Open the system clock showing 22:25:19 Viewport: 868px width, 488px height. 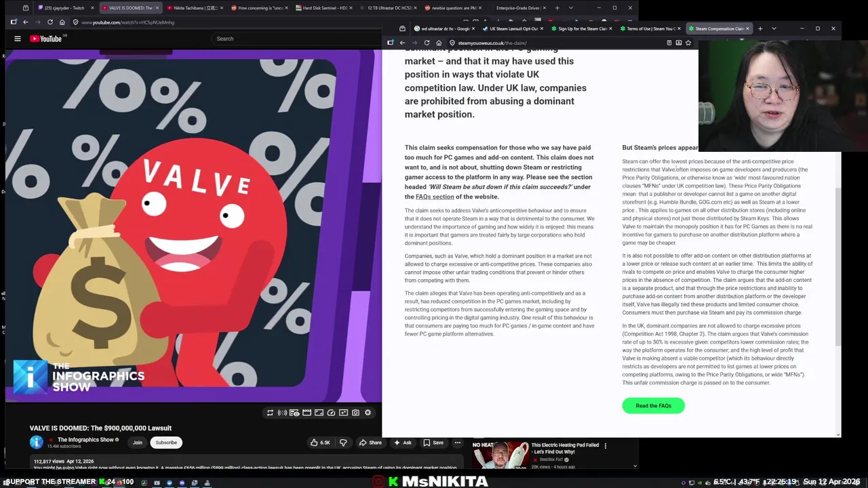tap(778, 482)
